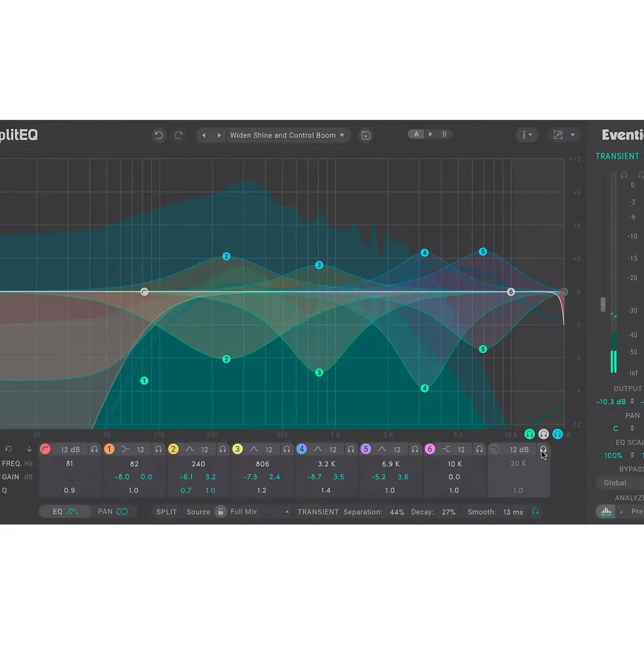The height and width of the screenshot is (645, 644).
Task: Expand the display settings dropdown arrow
Action: tap(573, 134)
